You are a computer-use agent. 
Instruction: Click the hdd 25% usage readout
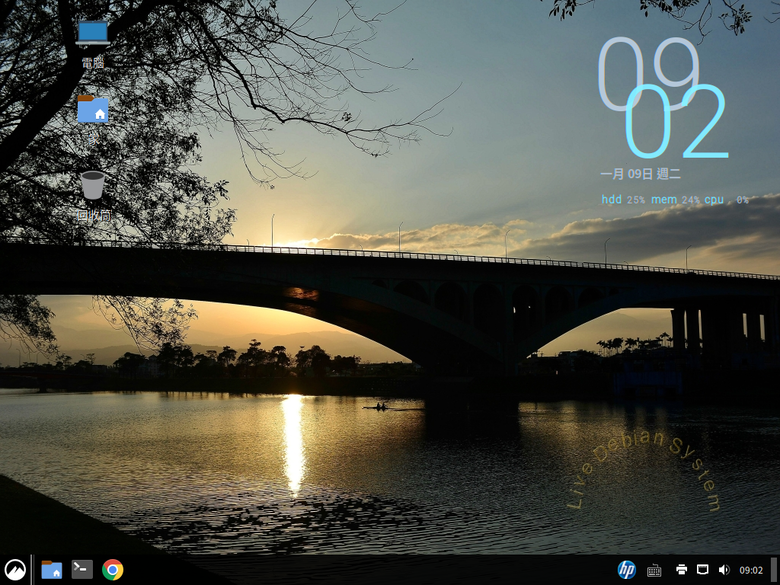click(623, 200)
